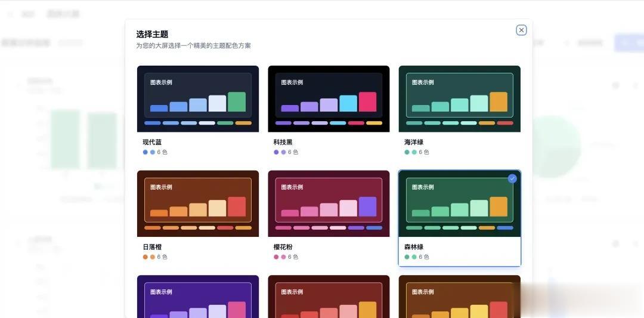Click the "6 色" label under 海洋绿
Image resolution: width=644 pixels, height=318 pixels.
424,152
